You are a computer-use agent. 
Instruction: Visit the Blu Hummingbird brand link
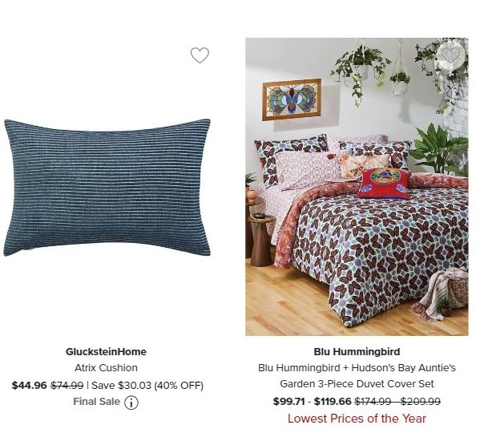pyautogui.click(x=357, y=351)
